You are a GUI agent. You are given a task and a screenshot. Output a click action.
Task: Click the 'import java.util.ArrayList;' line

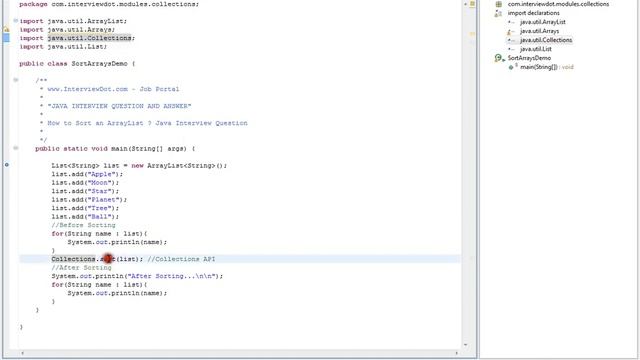click(73, 21)
